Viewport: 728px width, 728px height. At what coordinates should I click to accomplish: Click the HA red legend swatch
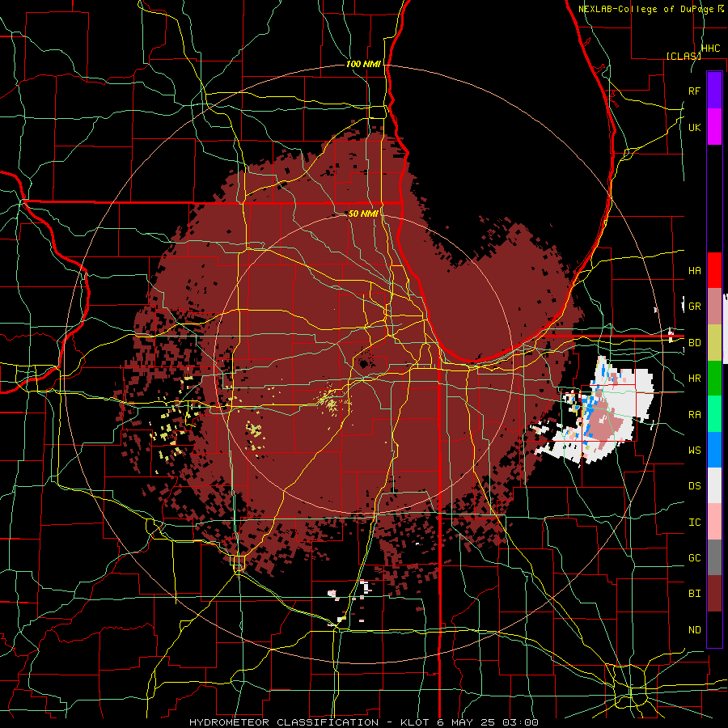pos(714,270)
